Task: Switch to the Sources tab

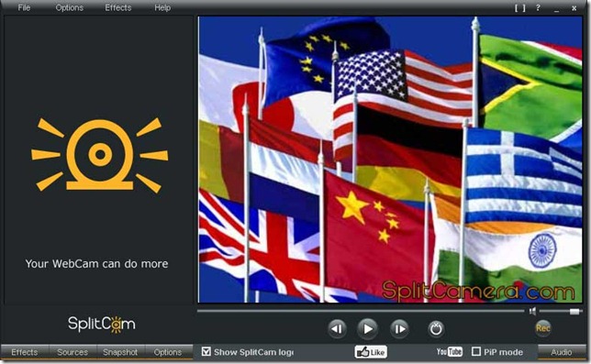Action: (72, 352)
